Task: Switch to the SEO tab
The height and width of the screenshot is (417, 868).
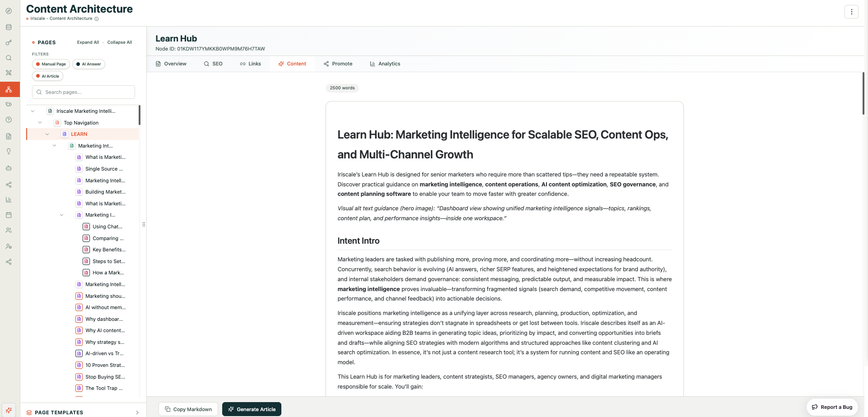Action: pyautogui.click(x=213, y=64)
